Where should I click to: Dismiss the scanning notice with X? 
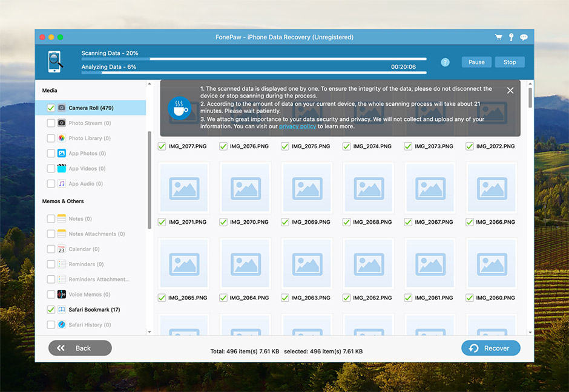(x=510, y=90)
